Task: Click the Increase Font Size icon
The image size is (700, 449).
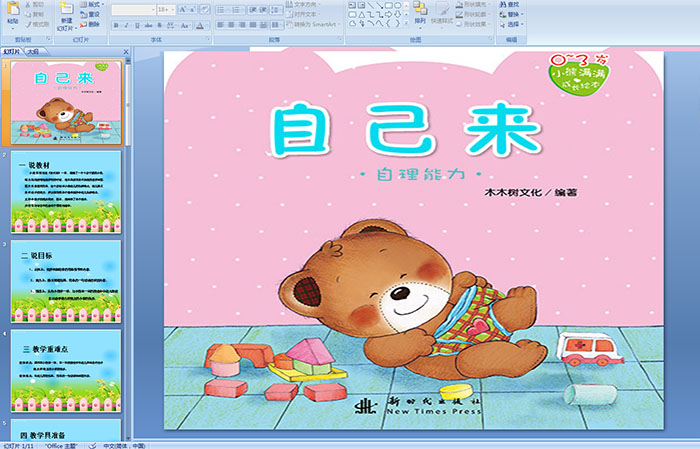Action: coord(183,9)
